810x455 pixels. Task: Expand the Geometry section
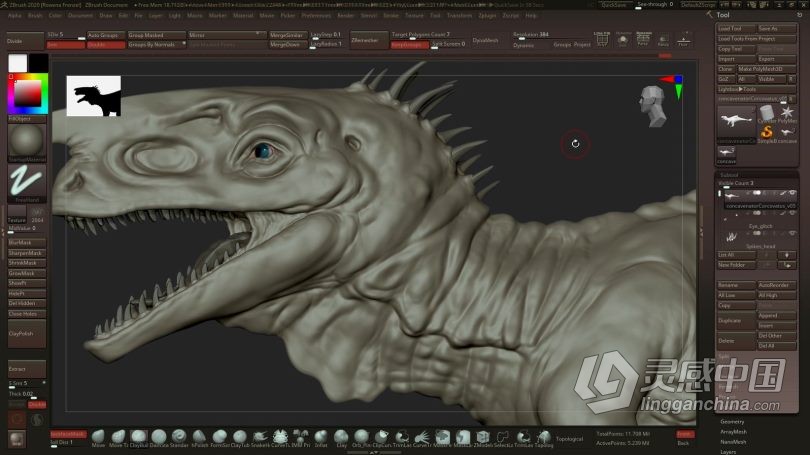coord(733,422)
